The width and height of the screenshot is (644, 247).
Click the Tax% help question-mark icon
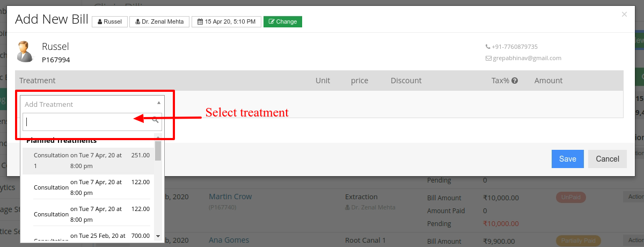515,81
